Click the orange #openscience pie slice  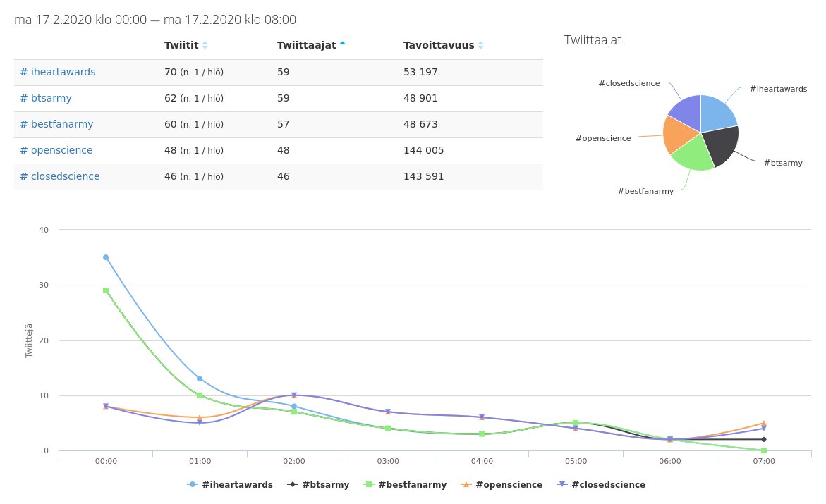678,134
